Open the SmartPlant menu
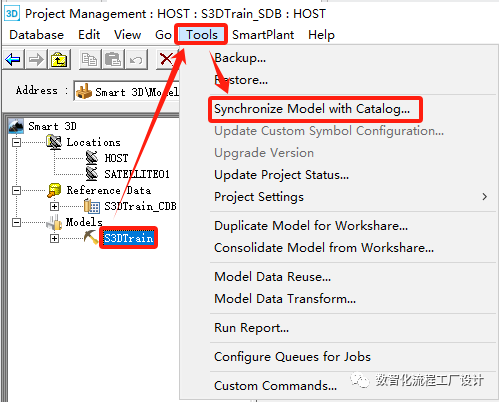 (x=263, y=35)
